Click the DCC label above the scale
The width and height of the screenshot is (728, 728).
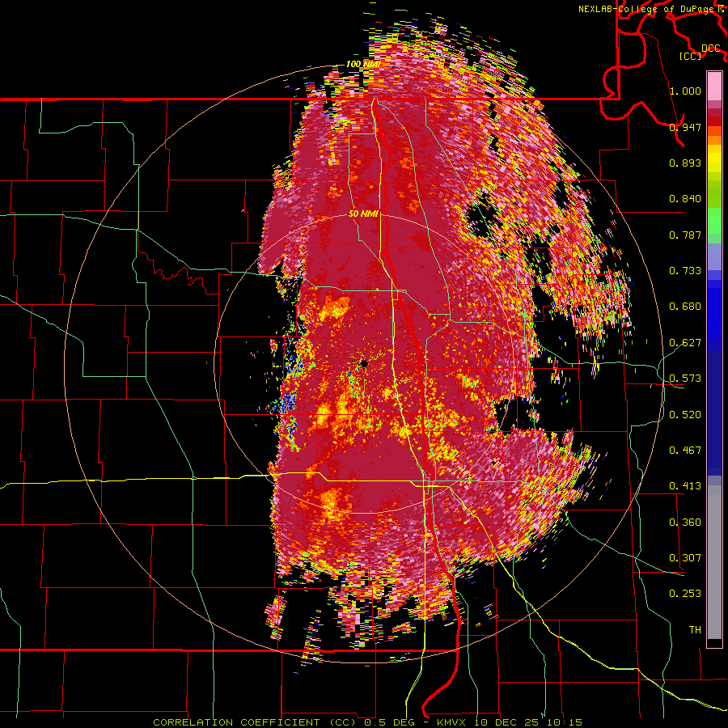point(711,49)
